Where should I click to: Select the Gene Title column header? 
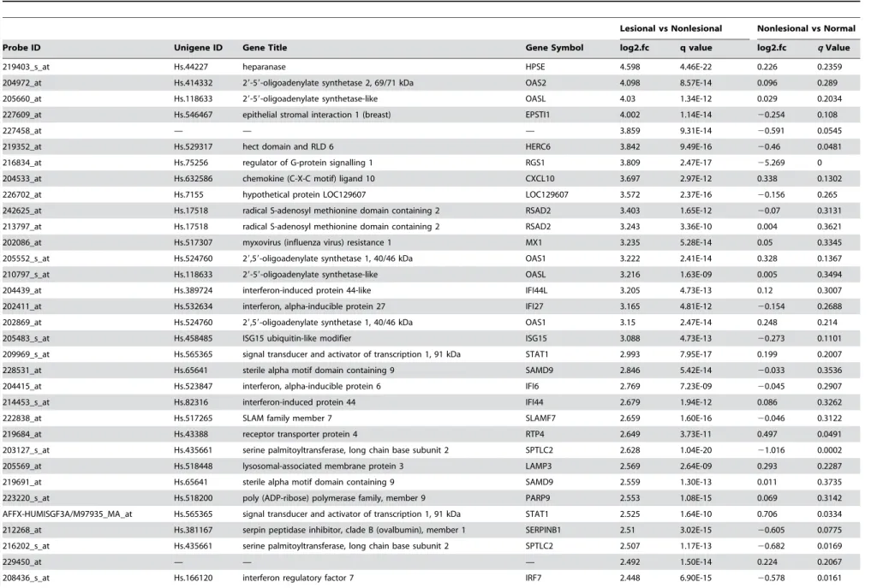point(265,48)
